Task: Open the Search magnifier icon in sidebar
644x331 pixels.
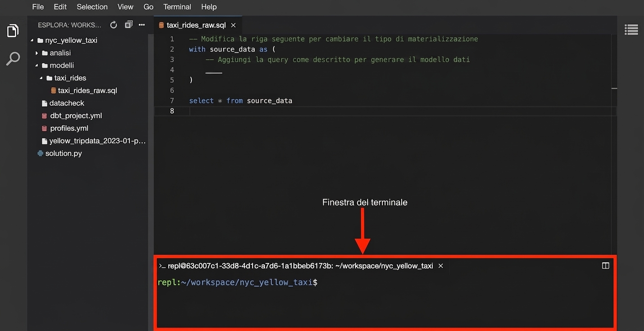Action: click(x=13, y=58)
